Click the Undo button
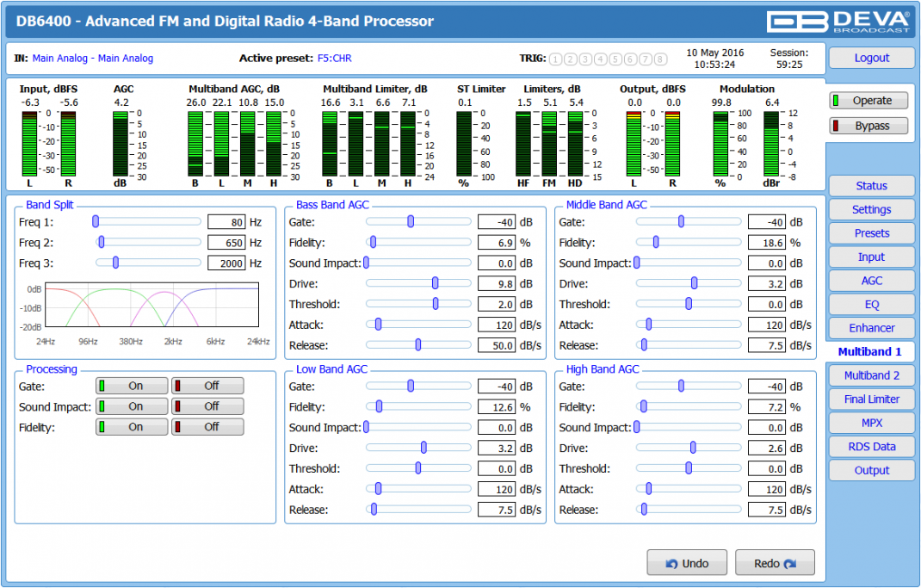Screen dimensions: 921x588 [687, 563]
